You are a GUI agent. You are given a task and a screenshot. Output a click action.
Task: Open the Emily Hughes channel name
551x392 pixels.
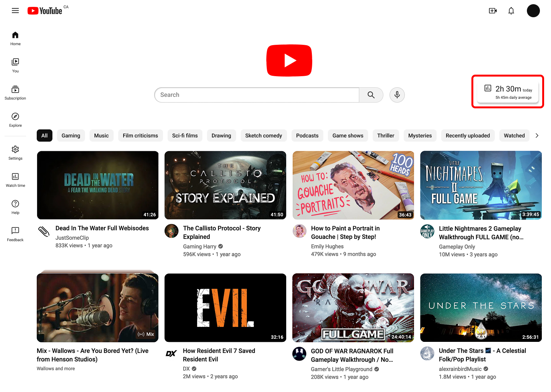(328, 247)
